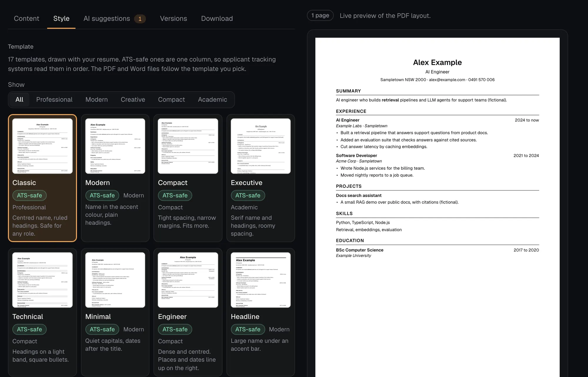Switch to the Style tab
The image size is (588, 377).
[61, 18]
